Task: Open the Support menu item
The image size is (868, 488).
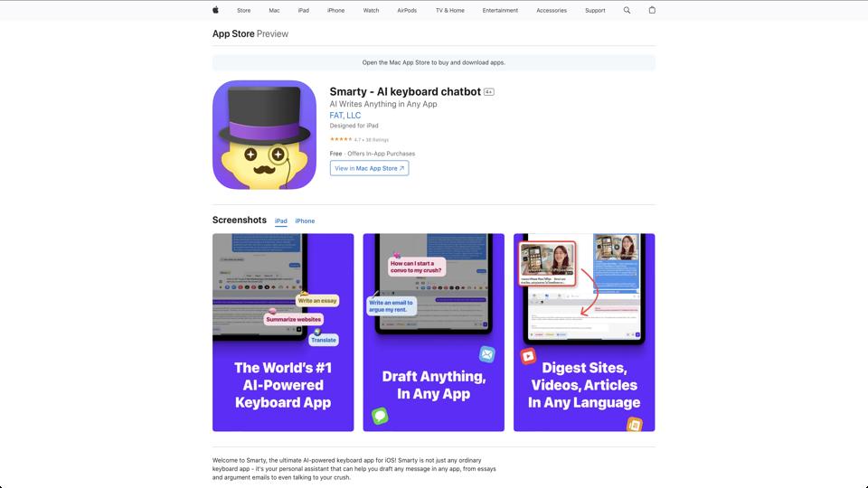Action: 595,11
